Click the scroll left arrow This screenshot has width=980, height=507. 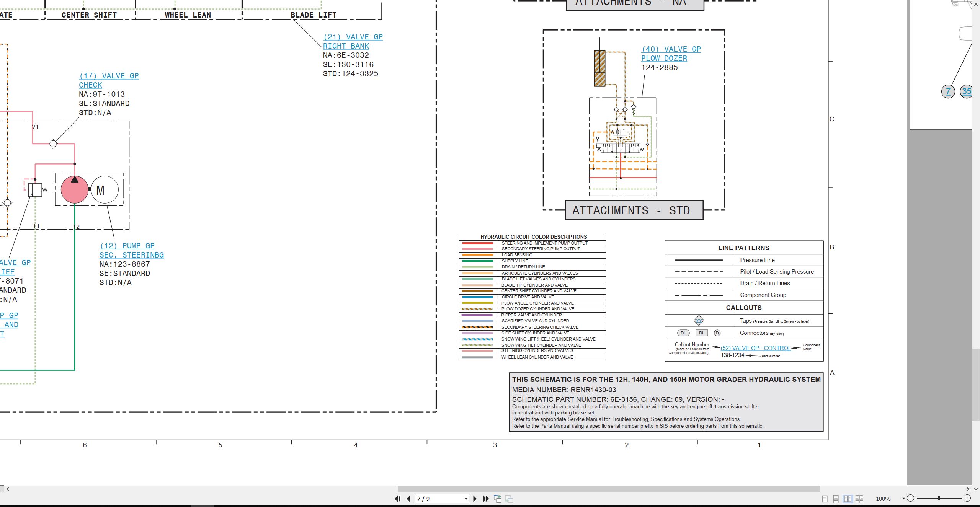pyautogui.click(x=8, y=489)
